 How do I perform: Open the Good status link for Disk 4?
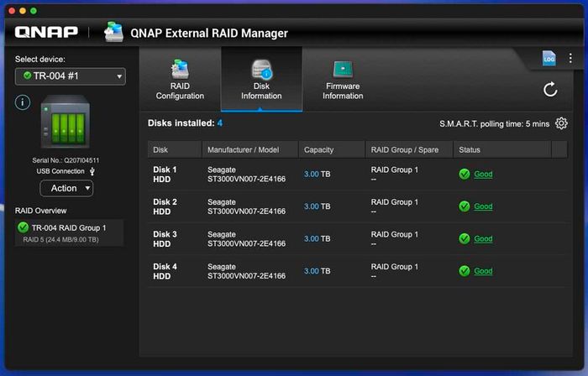pos(483,271)
